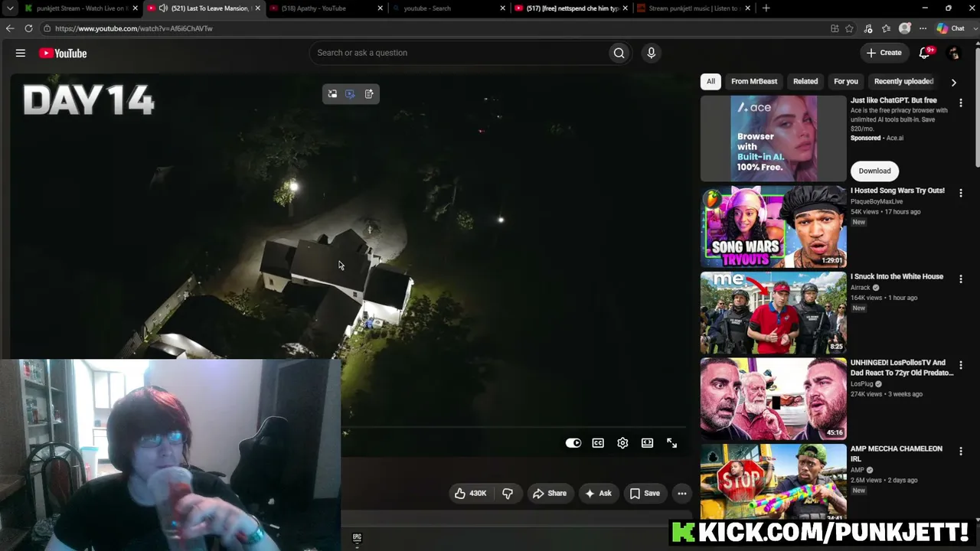Screen dimensions: 980x551
Task: Show more filter chips with right arrow
Action: 953,82
